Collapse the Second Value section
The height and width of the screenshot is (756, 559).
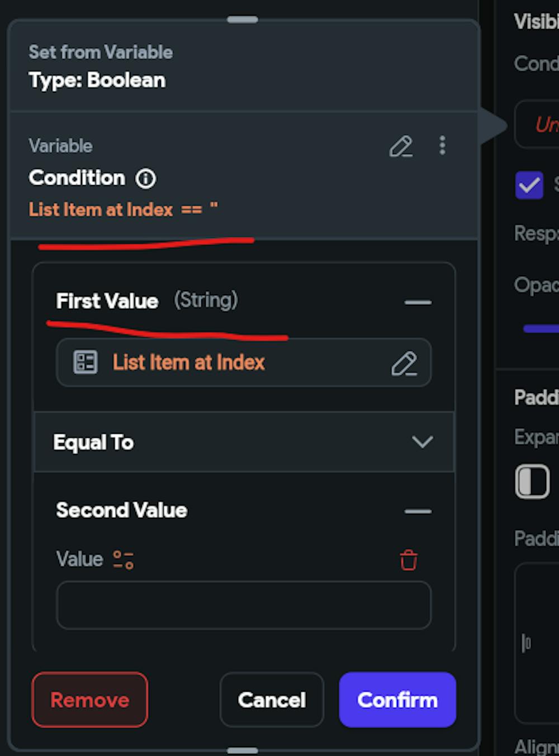click(418, 511)
